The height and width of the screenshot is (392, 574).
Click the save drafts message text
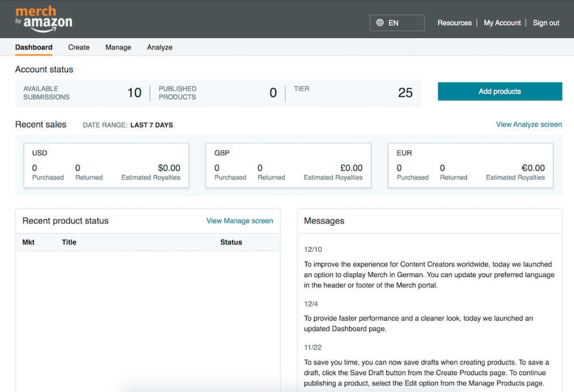coord(427,372)
